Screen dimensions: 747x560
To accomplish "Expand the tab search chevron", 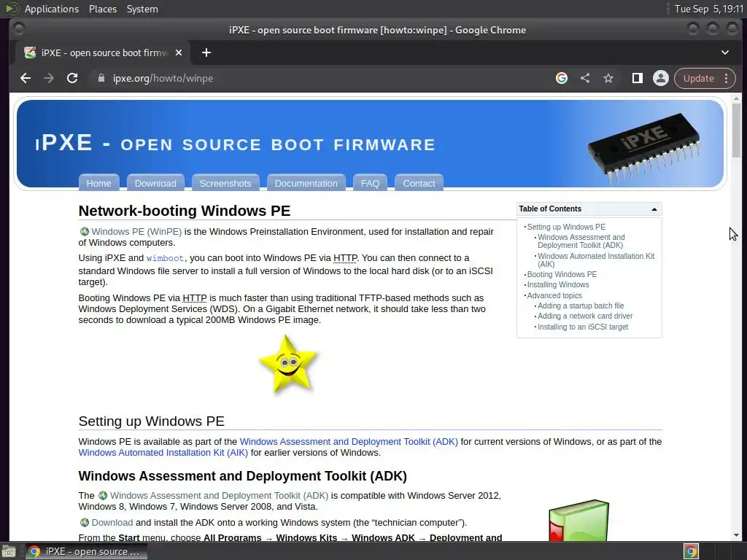I will coord(724,52).
